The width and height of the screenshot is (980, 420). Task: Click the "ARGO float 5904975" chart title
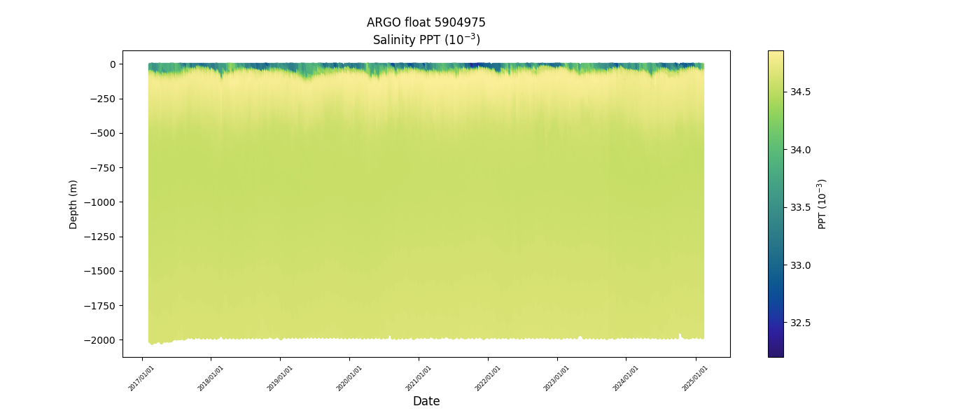coord(426,22)
